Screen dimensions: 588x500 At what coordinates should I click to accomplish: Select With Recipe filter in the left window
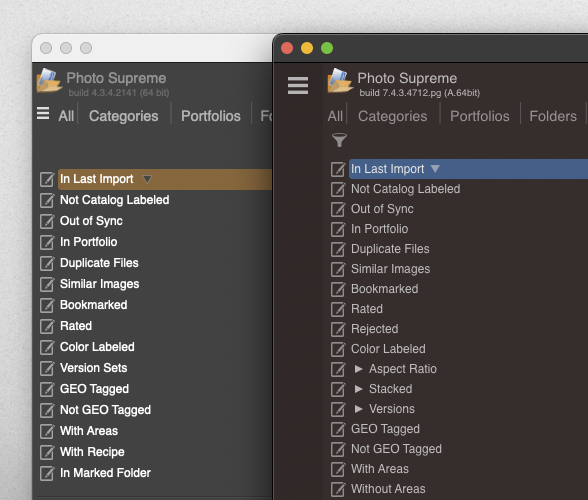pyautogui.click(x=92, y=452)
